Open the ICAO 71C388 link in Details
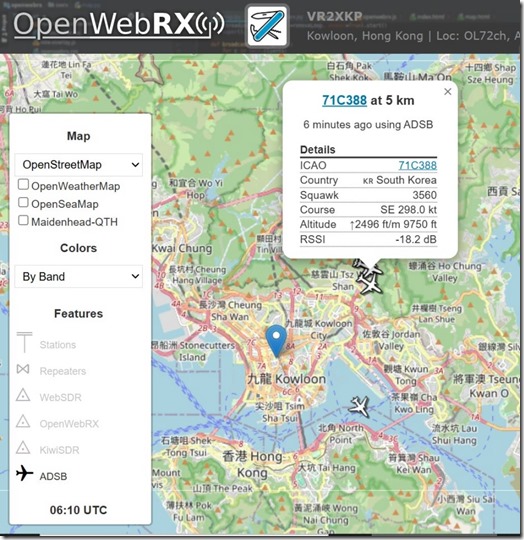 pyautogui.click(x=418, y=165)
